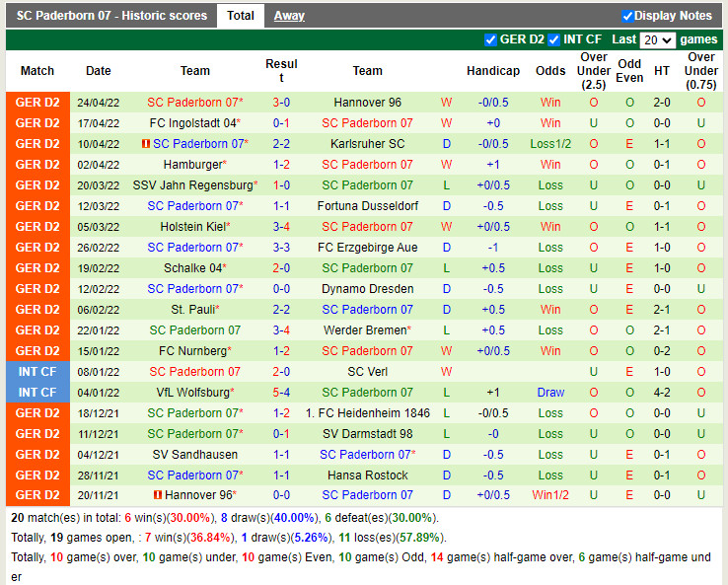Click Hamburger team name

tap(193, 165)
